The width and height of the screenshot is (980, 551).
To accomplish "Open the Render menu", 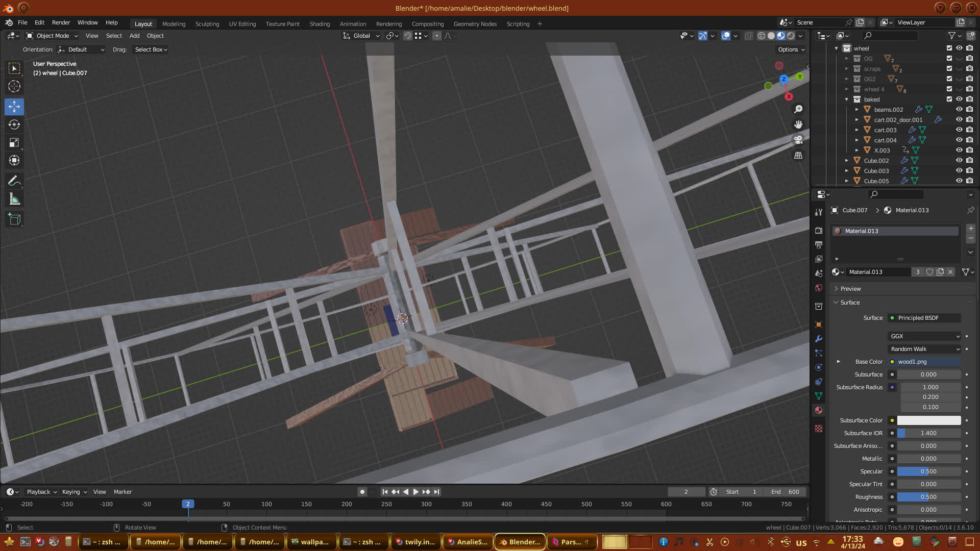I will pos(61,22).
